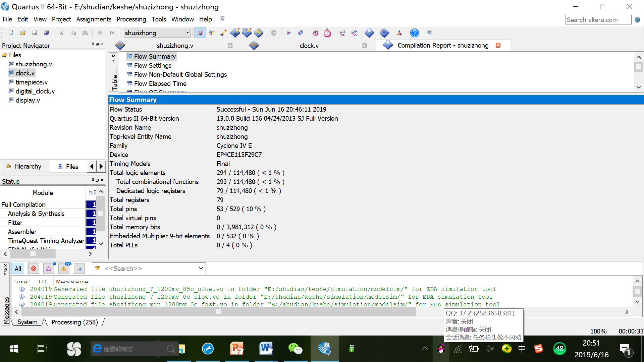This screenshot has width=644, height=362.
Task: Toggle the warning messages filter (136)
Action: click(x=64, y=268)
